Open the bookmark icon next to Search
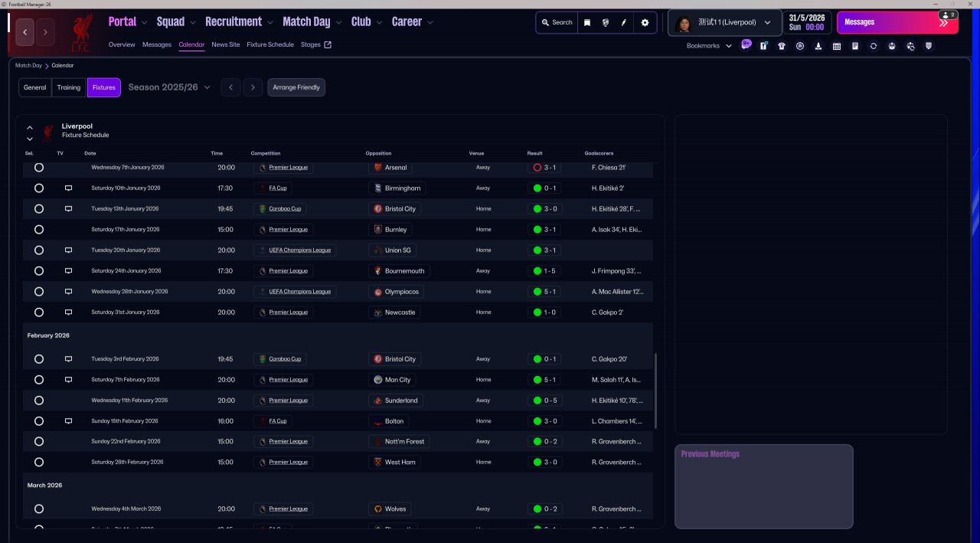 [587, 22]
